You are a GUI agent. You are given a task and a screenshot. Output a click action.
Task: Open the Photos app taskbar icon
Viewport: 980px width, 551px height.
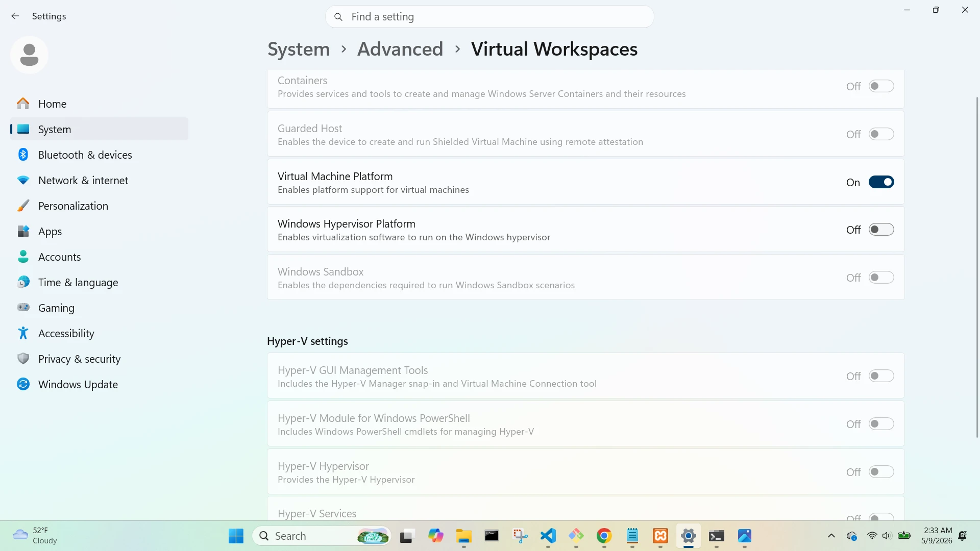745,536
